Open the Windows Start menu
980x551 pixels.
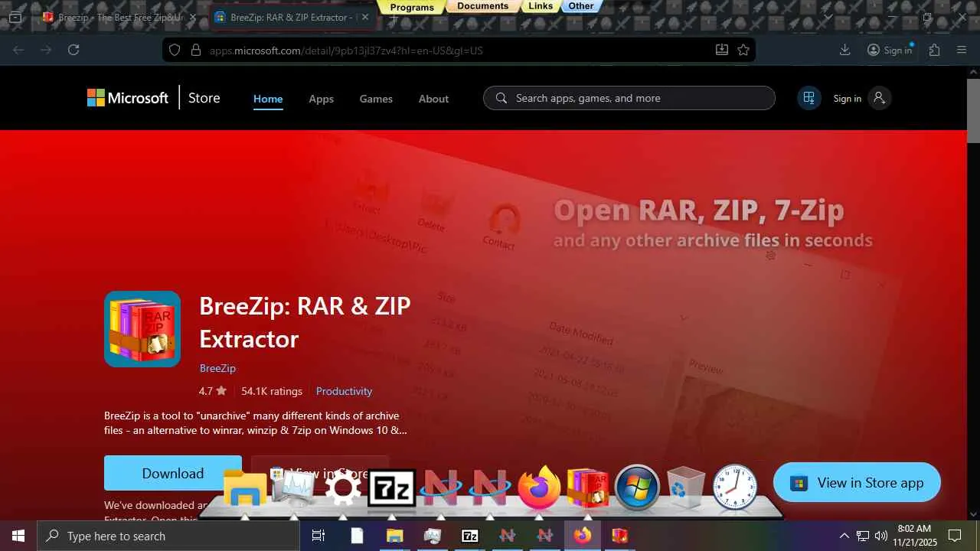(x=18, y=536)
